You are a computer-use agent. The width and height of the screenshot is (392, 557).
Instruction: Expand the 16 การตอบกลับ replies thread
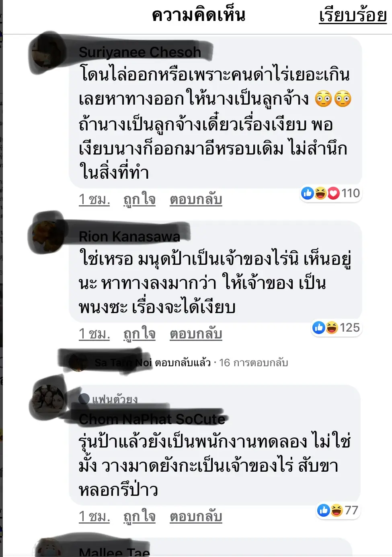coord(253,363)
